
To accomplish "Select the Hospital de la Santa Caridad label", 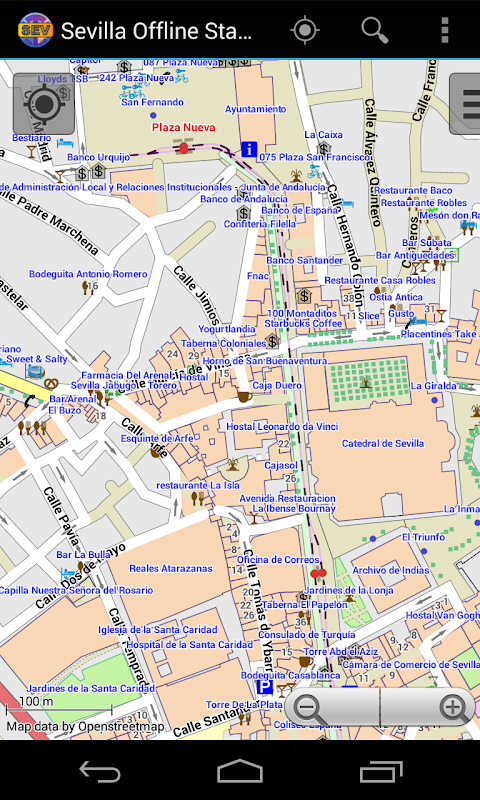I will pos(190,645).
